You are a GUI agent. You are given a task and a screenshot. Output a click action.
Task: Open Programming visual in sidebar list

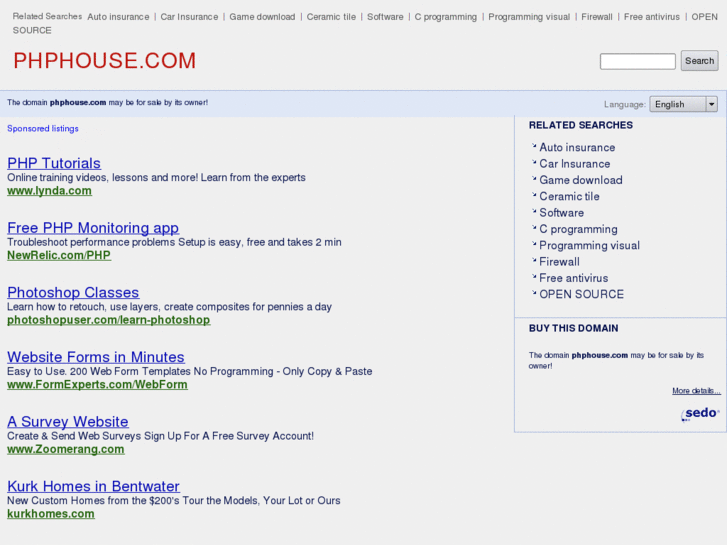589,245
